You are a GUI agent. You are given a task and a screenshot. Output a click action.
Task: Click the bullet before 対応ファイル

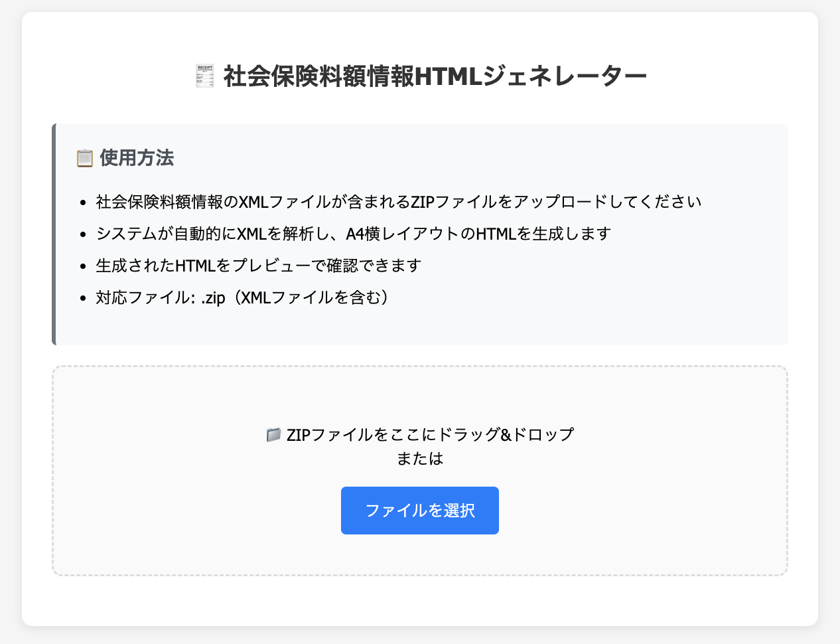pos(83,297)
